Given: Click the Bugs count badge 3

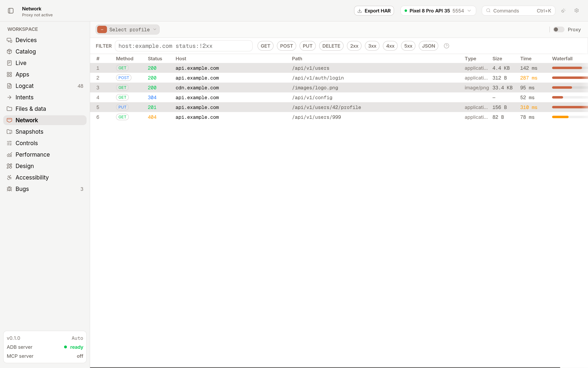Looking at the screenshot, I should [82, 189].
